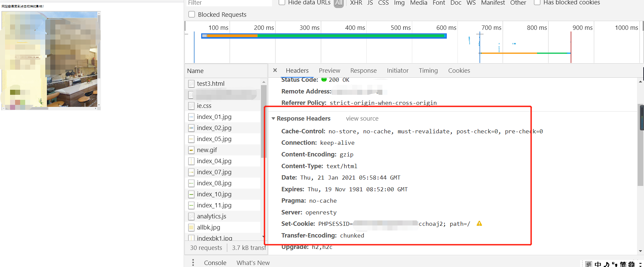Click the analytics.js script file icon
The height and width of the screenshot is (267, 644).
coord(191,216)
